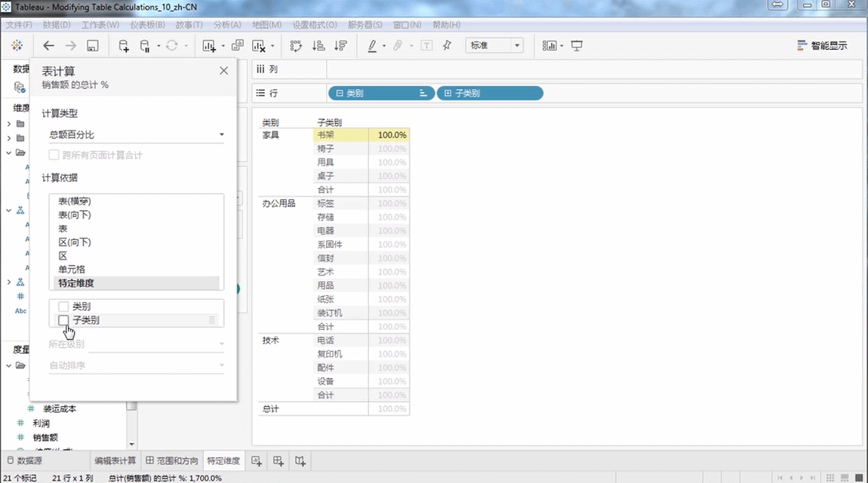The image size is (868, 483).
Task: Click the new worksheet icon at bottom
Action: pyautogui.click(x=257, y=460)
